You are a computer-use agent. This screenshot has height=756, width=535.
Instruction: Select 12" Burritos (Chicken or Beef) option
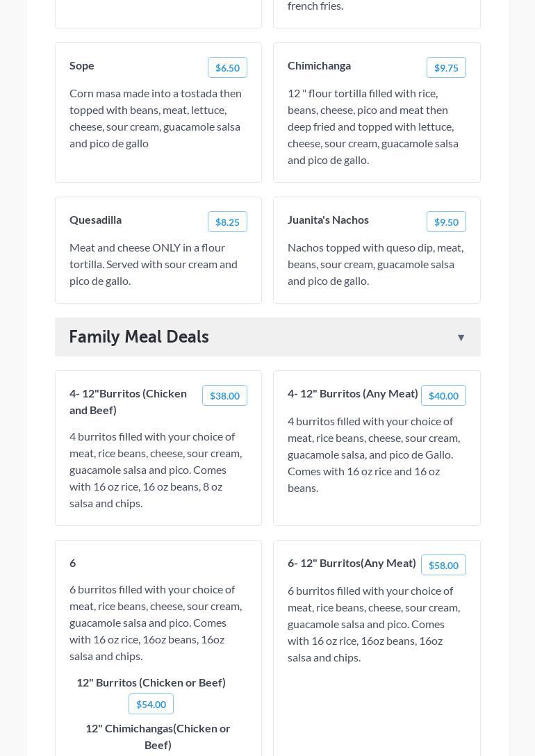151,682
